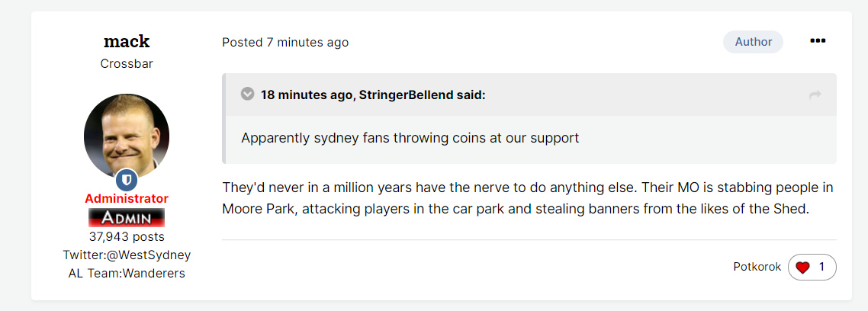Click the reply text mentioning Moore Park

(x=529, y=199)
